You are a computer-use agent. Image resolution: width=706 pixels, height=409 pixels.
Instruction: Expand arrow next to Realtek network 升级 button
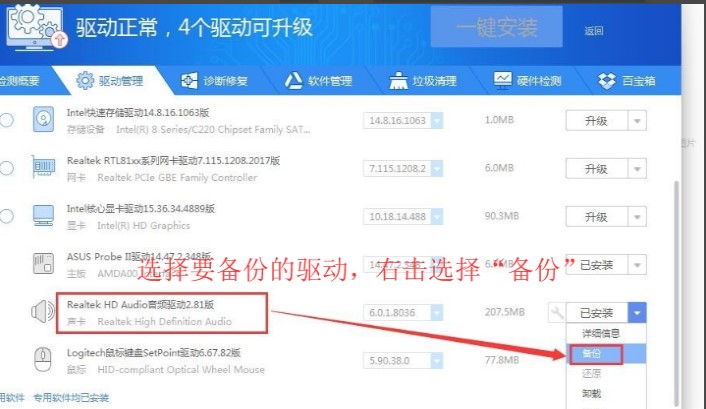point(637,169)
